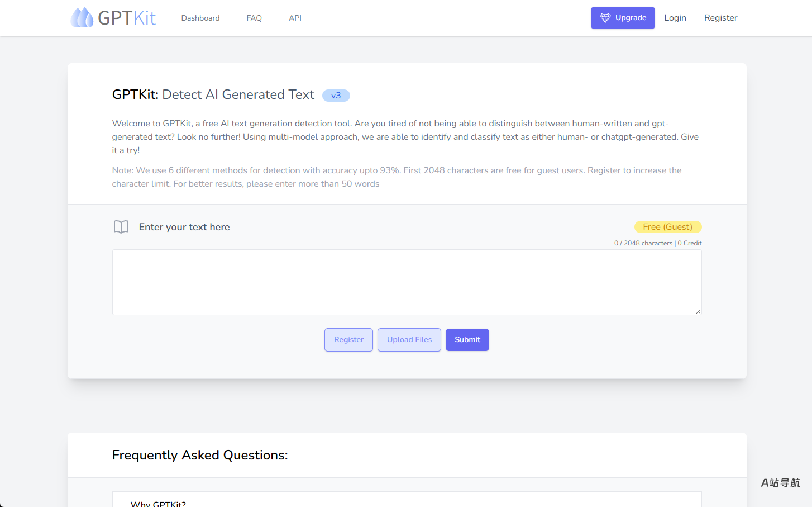Image resolution: width=812 pixels, height=507 pixels.
Task: Click the 'Frequently Asked Questions:' heading
Action: (x=200, y=455)
